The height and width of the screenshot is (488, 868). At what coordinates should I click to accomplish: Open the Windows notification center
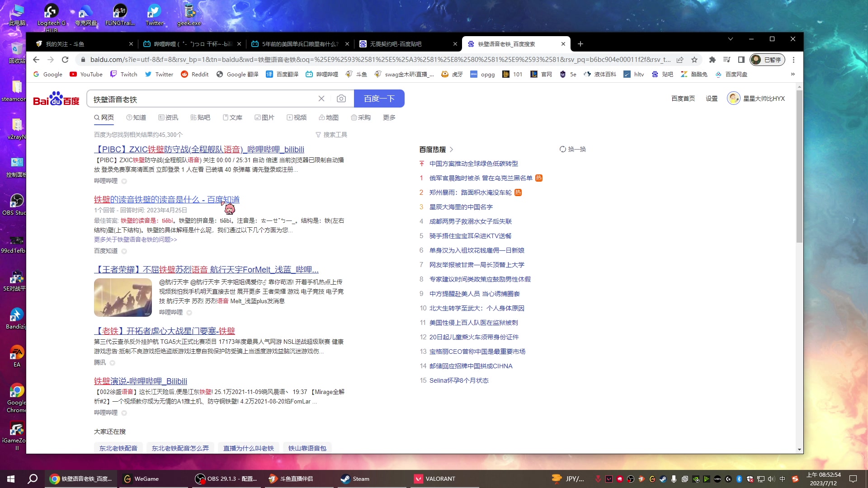pos(853,479)
